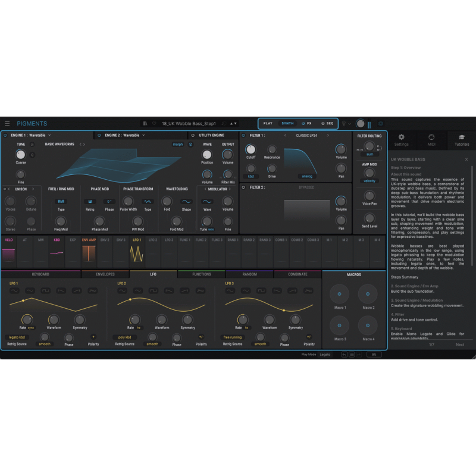Click the Modulator Wave sine icon
The image size is (476, 476).
207,202
